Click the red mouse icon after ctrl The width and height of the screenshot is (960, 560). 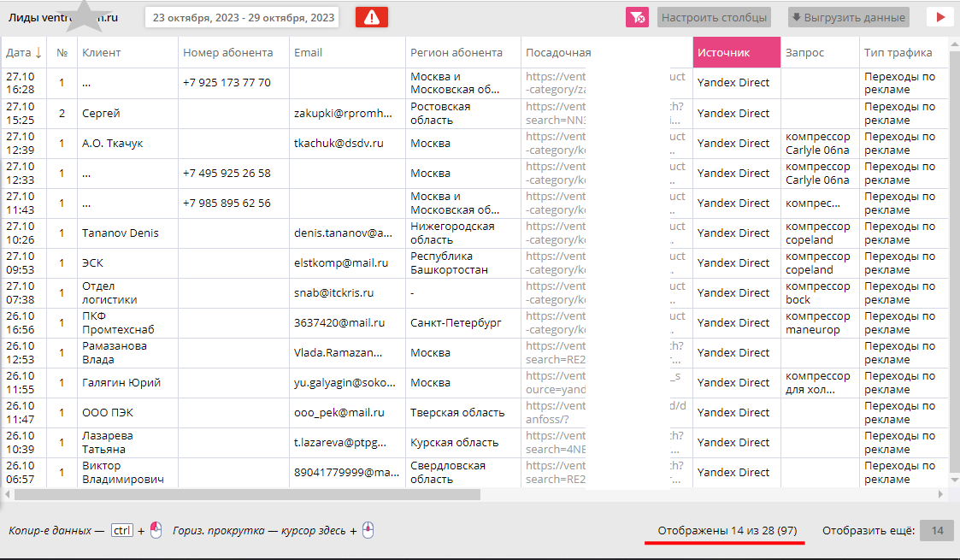156,530
